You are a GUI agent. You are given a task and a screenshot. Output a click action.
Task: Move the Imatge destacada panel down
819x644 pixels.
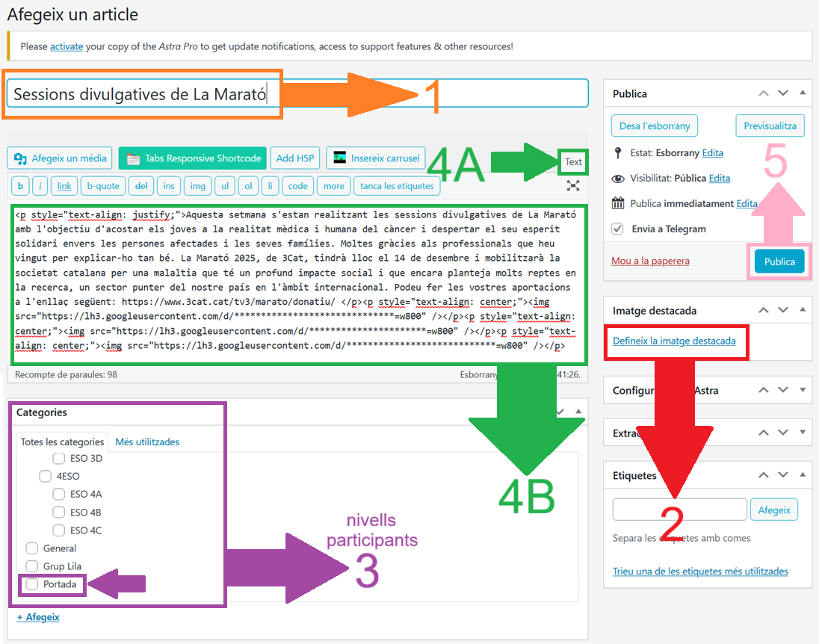pos(783,310)
